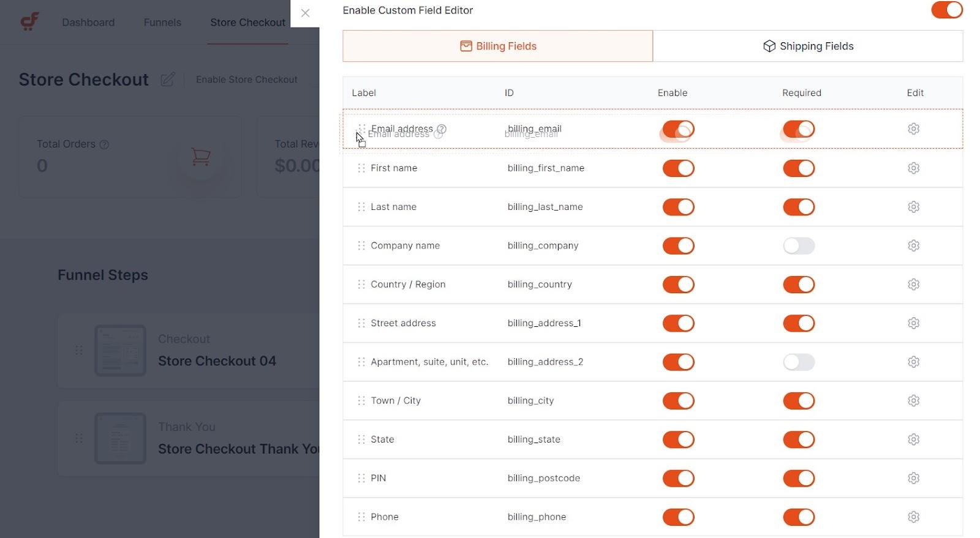Screen dimensions: 980x538
Task: Click drag handle of Phone row
Action: coord(361,517)
